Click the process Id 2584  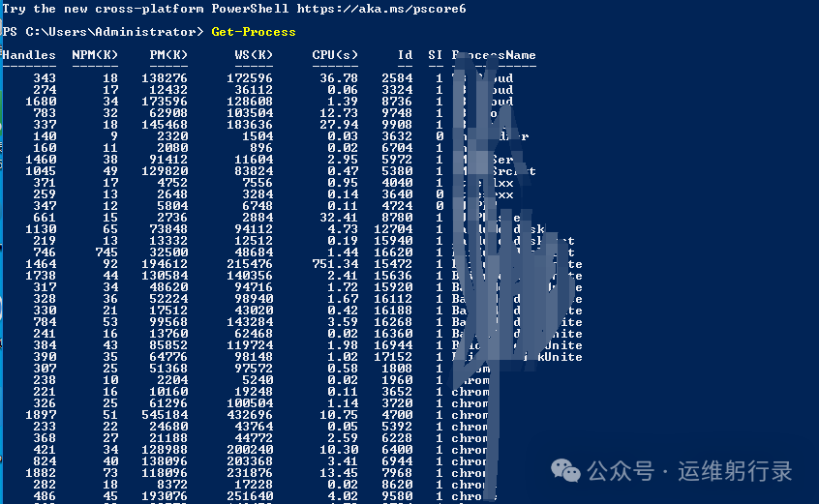tap(397, 78)
